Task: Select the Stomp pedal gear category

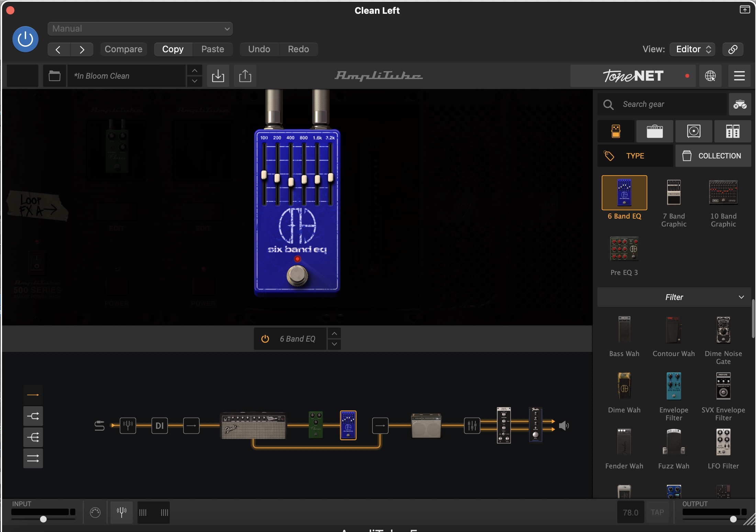Action: click(x=616, y=131)
